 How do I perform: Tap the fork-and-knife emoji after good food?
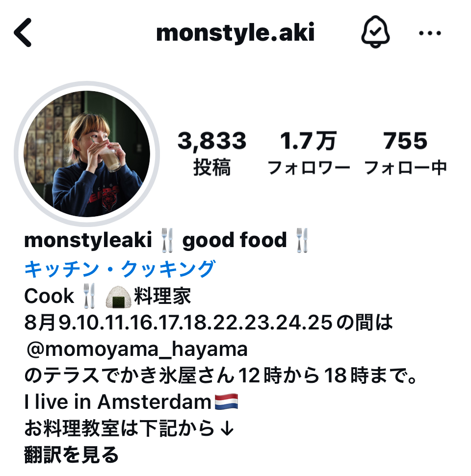coord(302,240)
